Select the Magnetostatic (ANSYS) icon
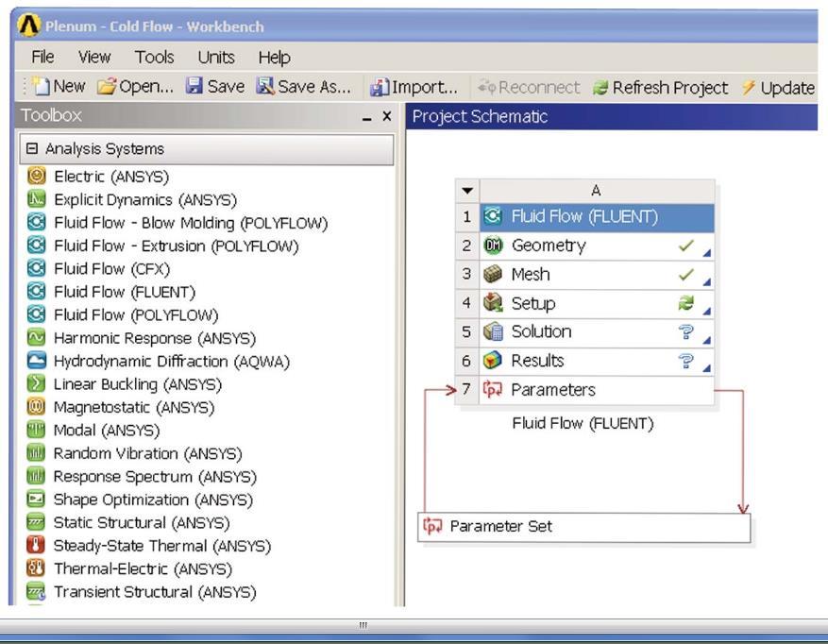This screenshot has height=644, width=828. (x=37, y=407)
